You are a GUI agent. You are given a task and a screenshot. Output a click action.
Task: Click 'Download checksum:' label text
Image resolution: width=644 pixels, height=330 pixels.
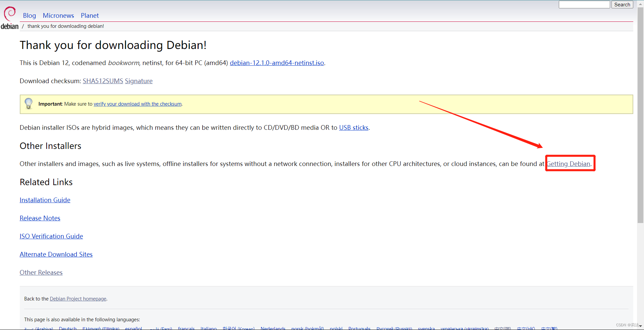(x=50, y=81)
